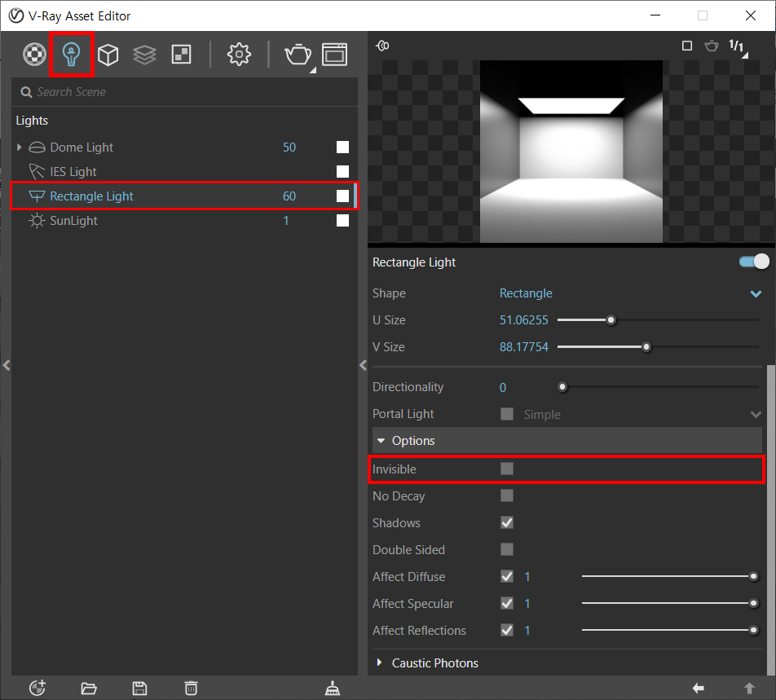Click the V Size value 88.17754
Viewport: 776px width, 700px height.
tap(523, 347)
